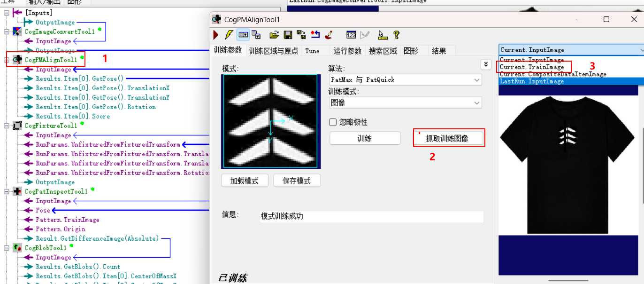
Task: Select Results.Item[0].Score row
Action: tap(73, 116)
